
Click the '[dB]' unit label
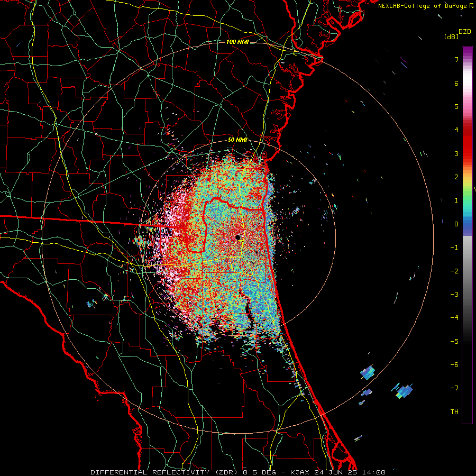tap(452, 37)
